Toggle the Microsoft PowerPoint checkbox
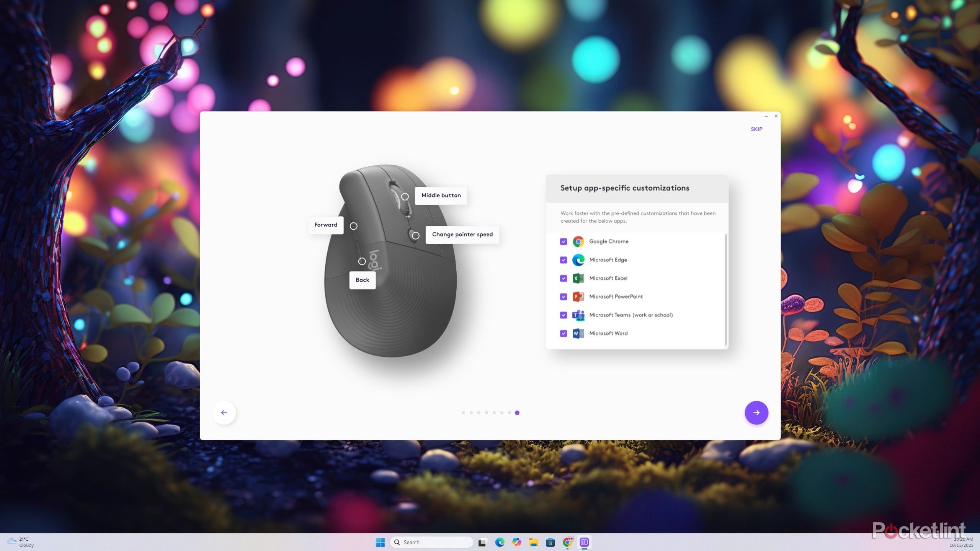 pos(563,297)
